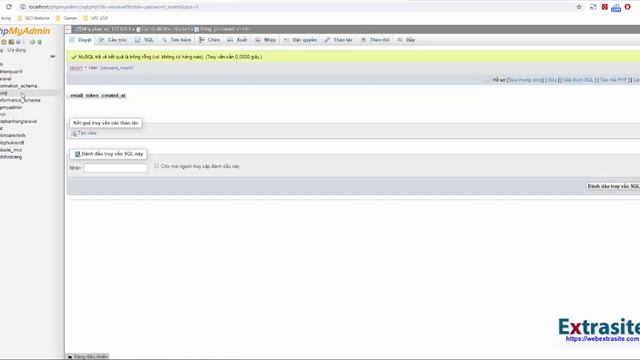Open the website_mvc database in sidebar
640x360 pixels.
point(11,150)
